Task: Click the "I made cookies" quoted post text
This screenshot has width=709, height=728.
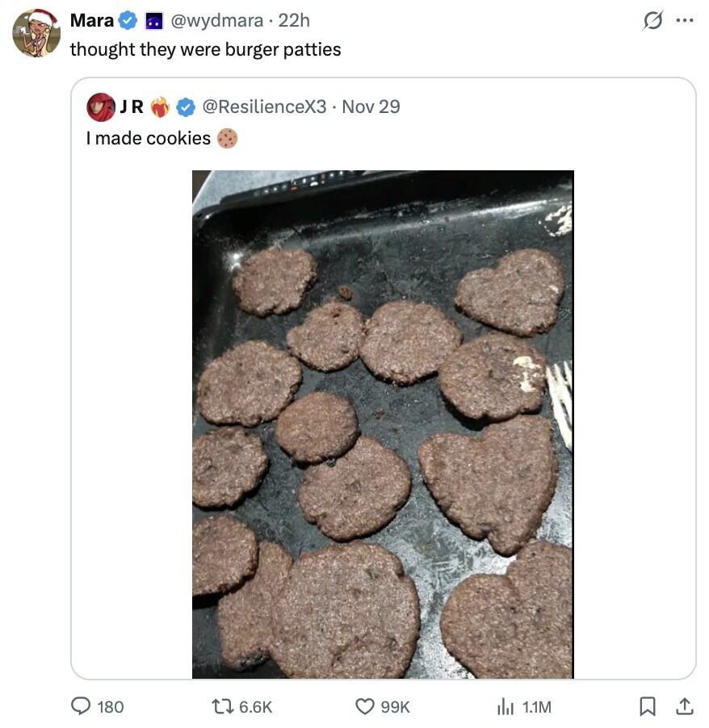Action: [x=149, y=139]
